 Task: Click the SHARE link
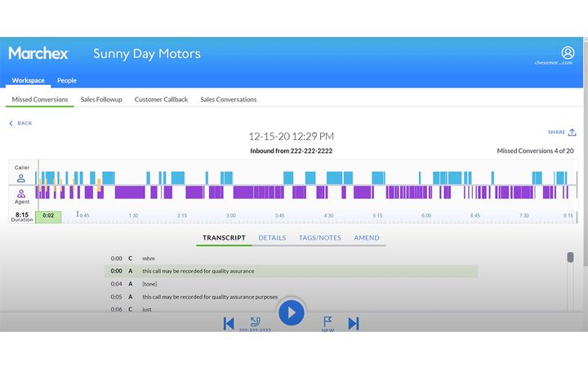tap(556, 132)
